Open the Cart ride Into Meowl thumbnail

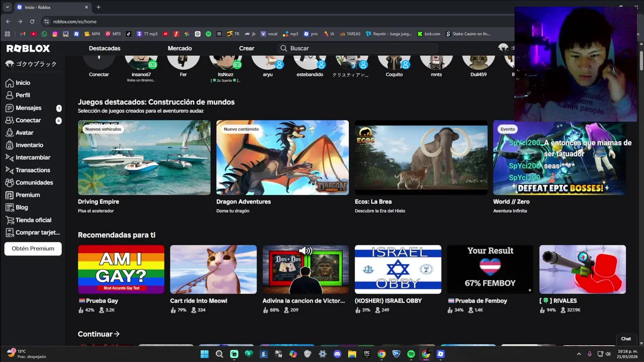pos(213,269)
